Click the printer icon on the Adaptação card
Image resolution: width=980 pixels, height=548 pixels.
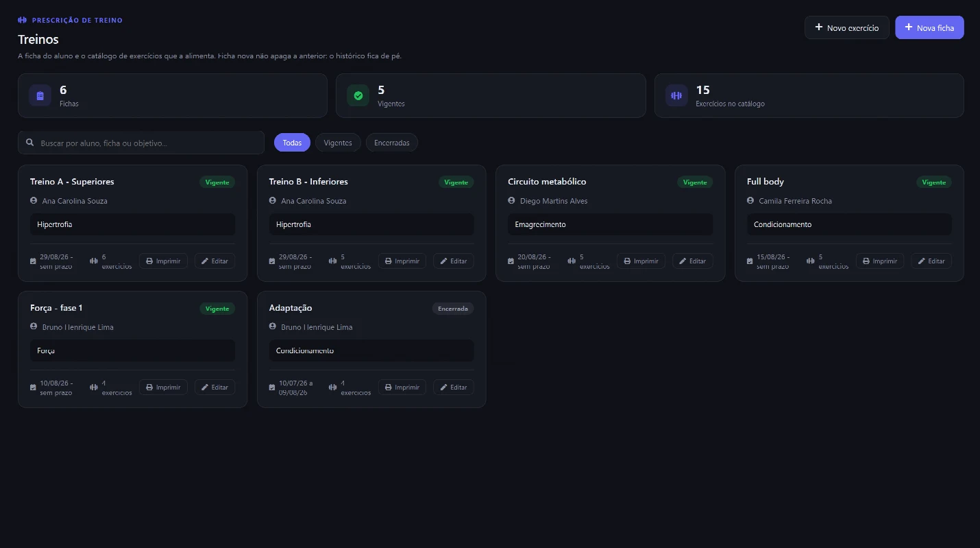click(x=388, y=388)
